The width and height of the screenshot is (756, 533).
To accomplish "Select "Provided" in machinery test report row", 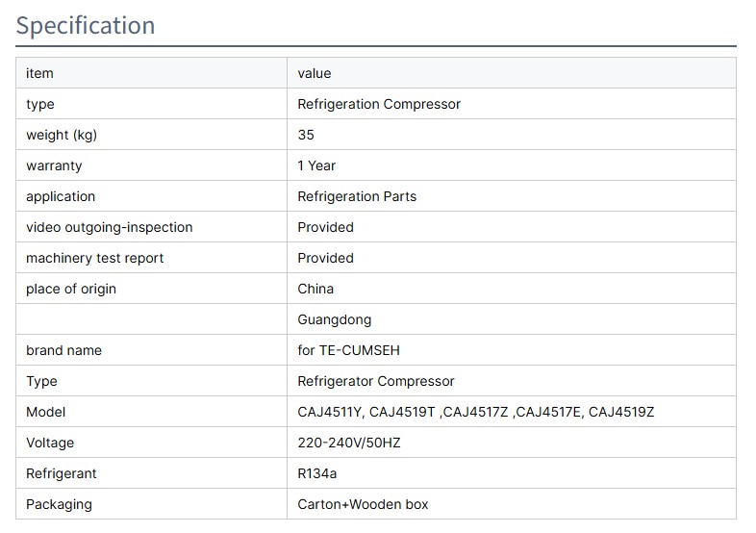I will 325,258.
